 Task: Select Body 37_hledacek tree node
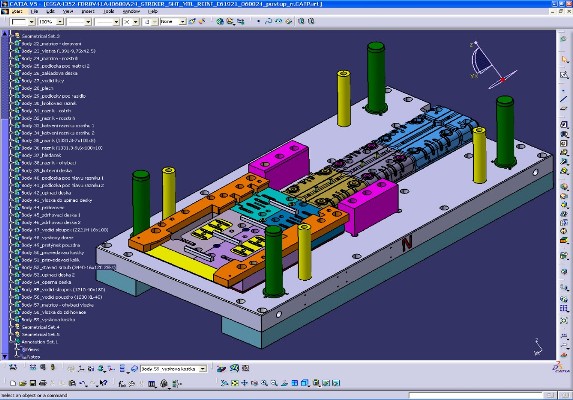pos(41,156)
